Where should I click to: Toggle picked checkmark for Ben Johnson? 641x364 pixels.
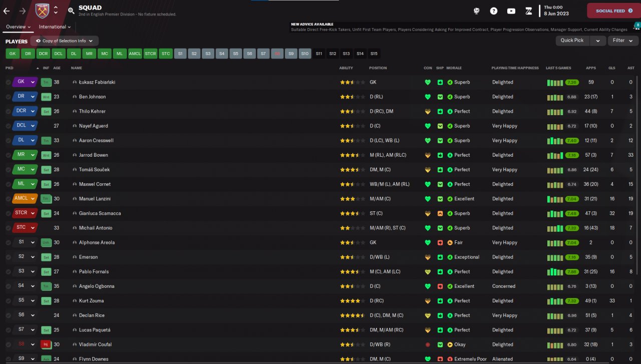9,97
